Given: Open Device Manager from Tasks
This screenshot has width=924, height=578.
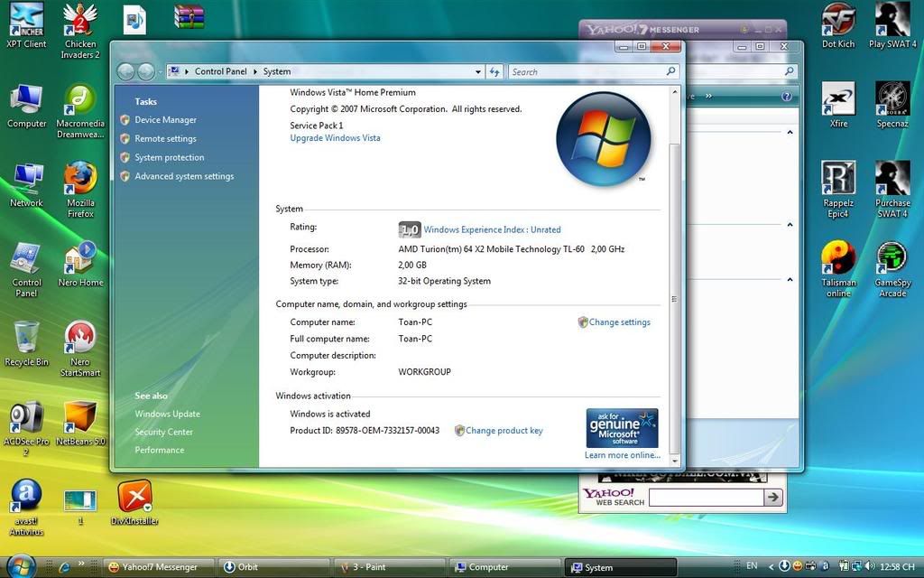Looking at the screenshot, I should click(x=166, y=120).
